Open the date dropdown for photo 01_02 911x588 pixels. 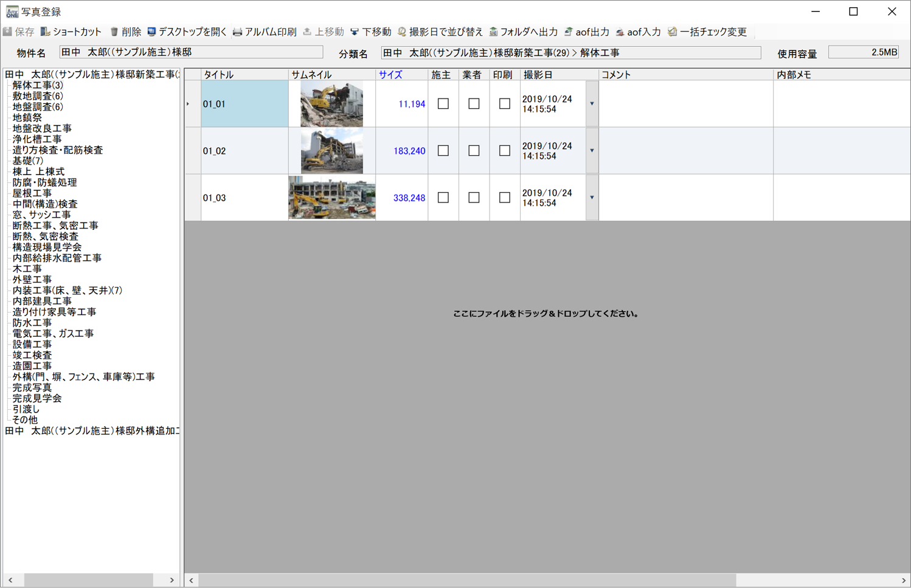[x=591, y=150]
